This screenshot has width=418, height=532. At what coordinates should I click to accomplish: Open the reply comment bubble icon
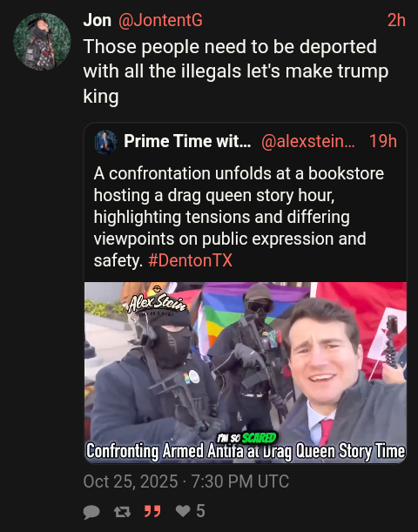tap(91, 512)
